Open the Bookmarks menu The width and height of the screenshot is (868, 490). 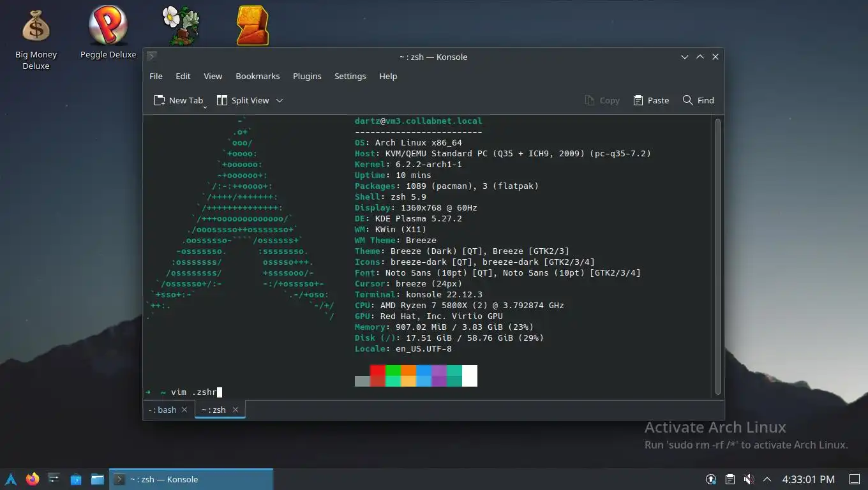258,76
